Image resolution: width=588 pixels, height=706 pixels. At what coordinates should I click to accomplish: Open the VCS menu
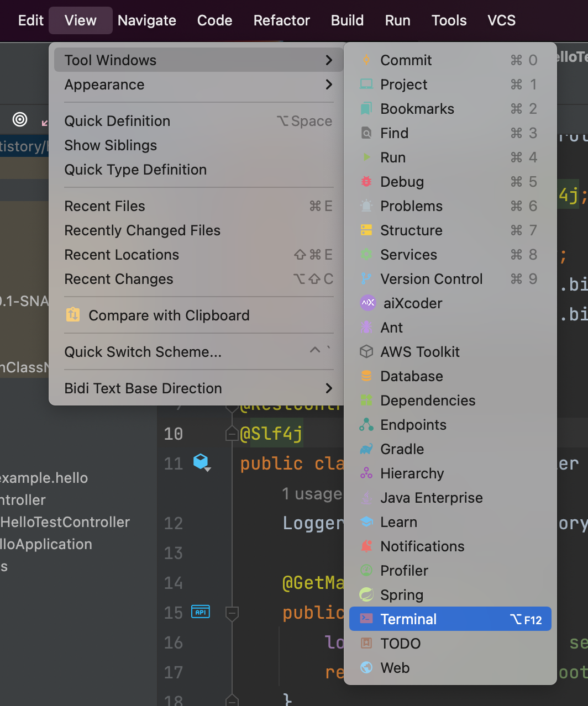(502, 20)
